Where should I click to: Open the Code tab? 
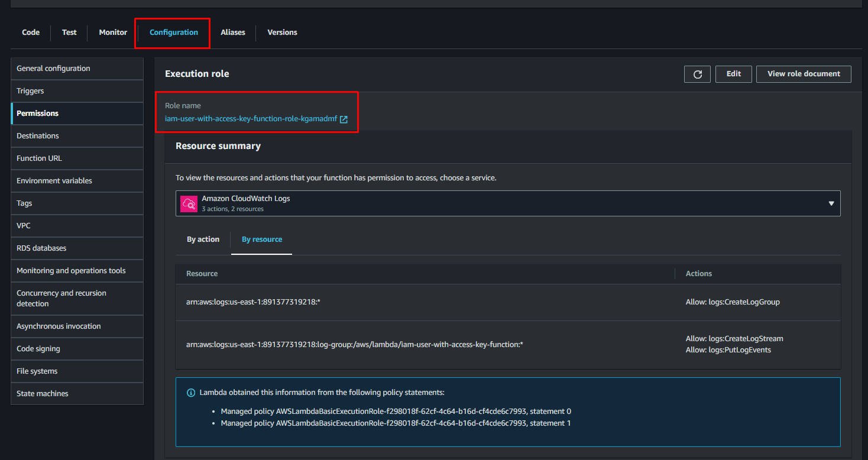click(31, 33)
